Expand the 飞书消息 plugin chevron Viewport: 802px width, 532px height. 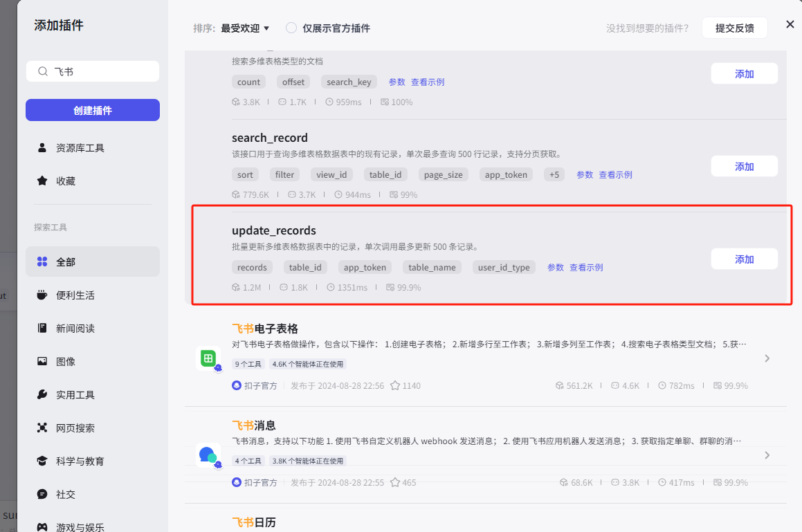point(767,455)
